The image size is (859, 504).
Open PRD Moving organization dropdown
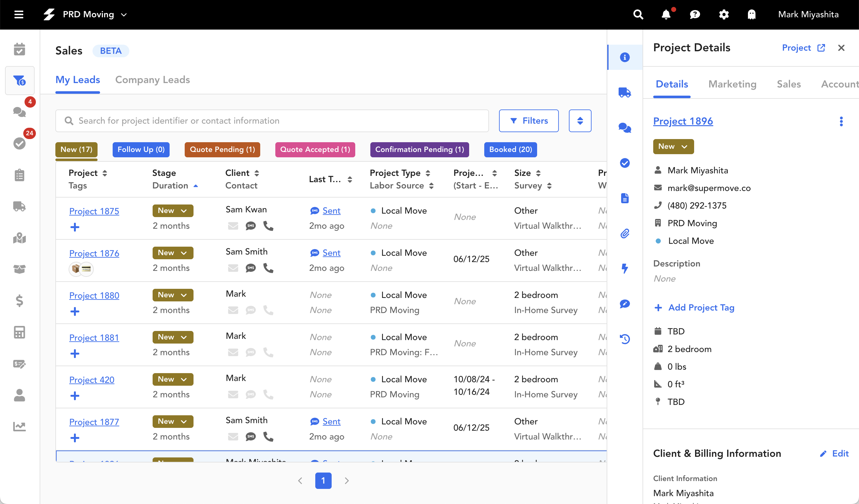[124, 15]
